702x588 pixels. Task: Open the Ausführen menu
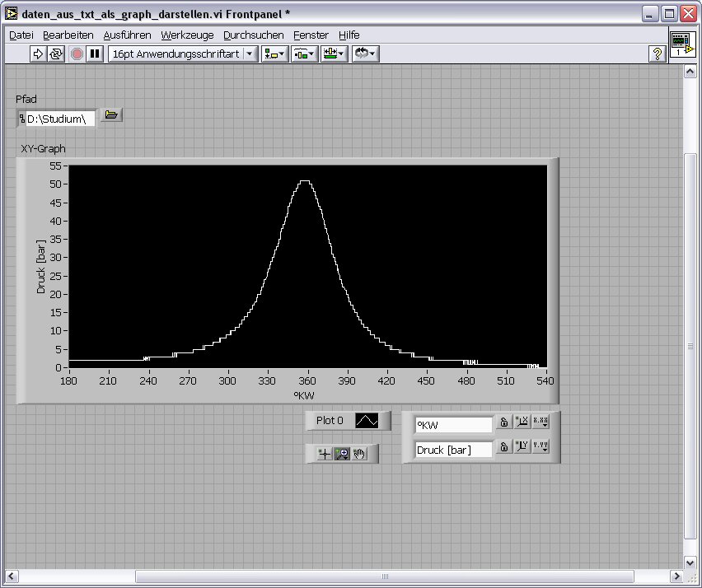[127, 35]
